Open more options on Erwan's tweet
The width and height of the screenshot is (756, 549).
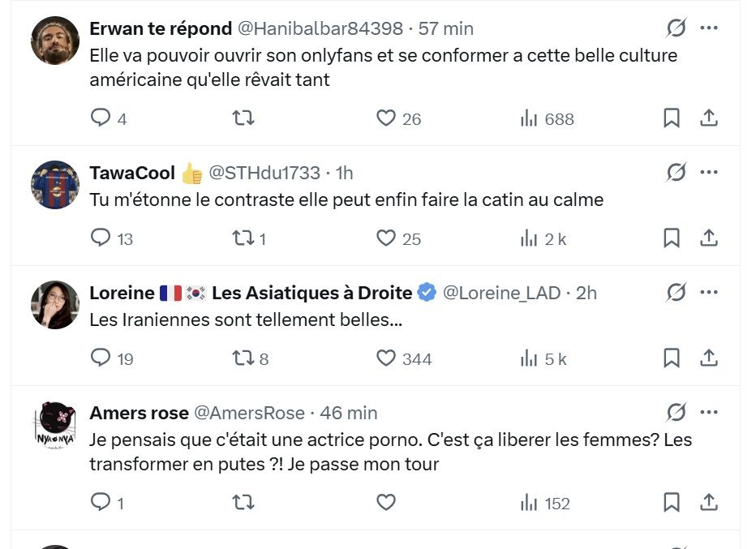pos(709,28)
